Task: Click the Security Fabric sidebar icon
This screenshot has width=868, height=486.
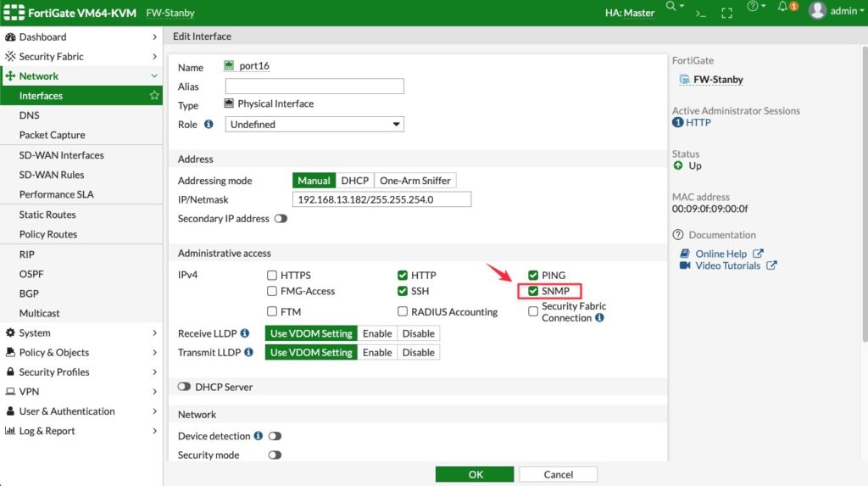Action: pyautogui.click(x=10, y=57)
